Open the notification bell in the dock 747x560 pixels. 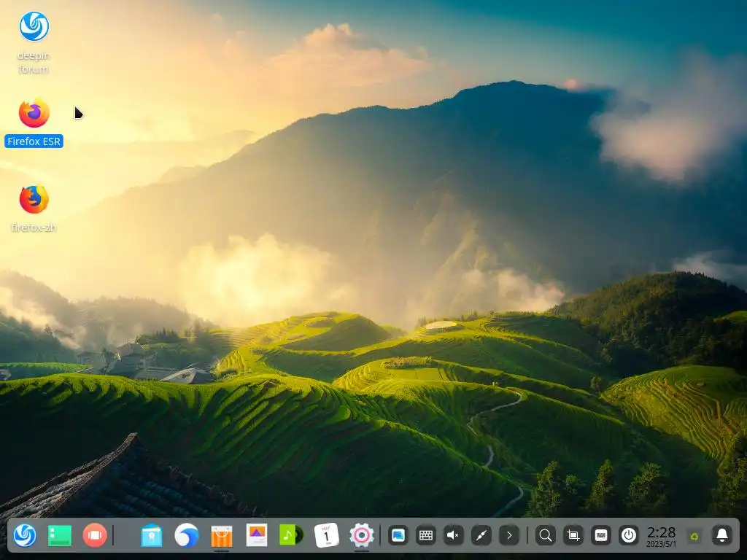coord(722,536)
